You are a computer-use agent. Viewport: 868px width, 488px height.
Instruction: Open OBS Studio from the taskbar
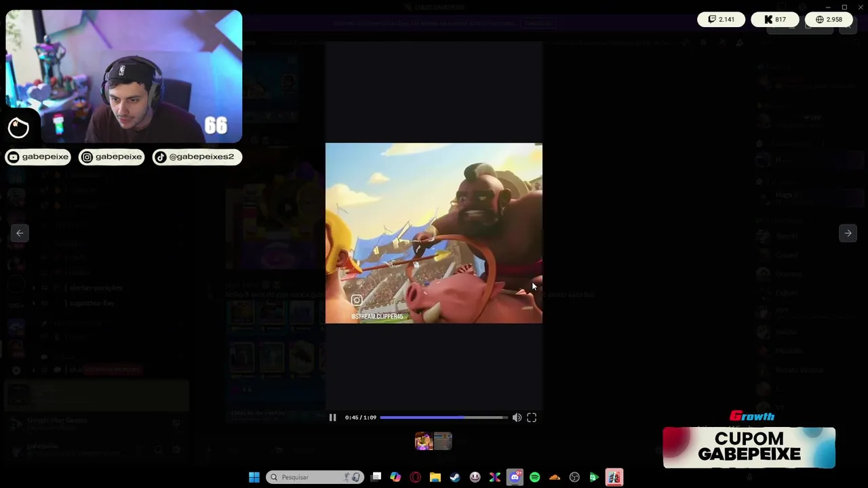[574, 477]
